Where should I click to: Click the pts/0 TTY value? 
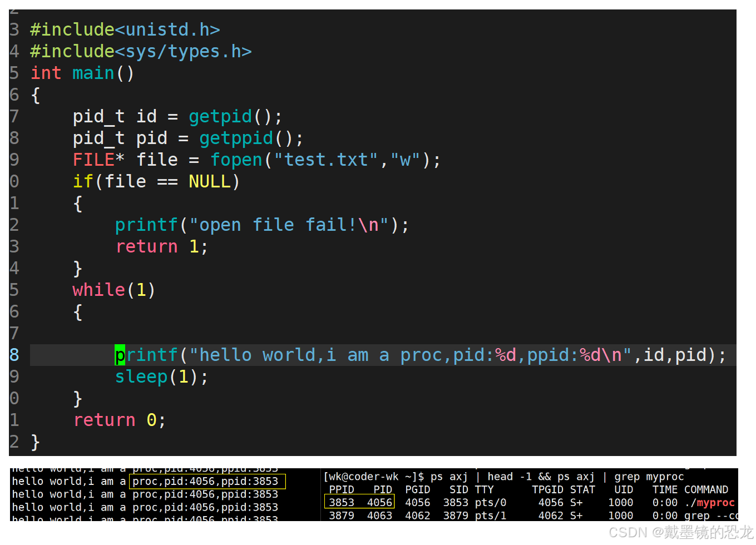coord(491,503)
